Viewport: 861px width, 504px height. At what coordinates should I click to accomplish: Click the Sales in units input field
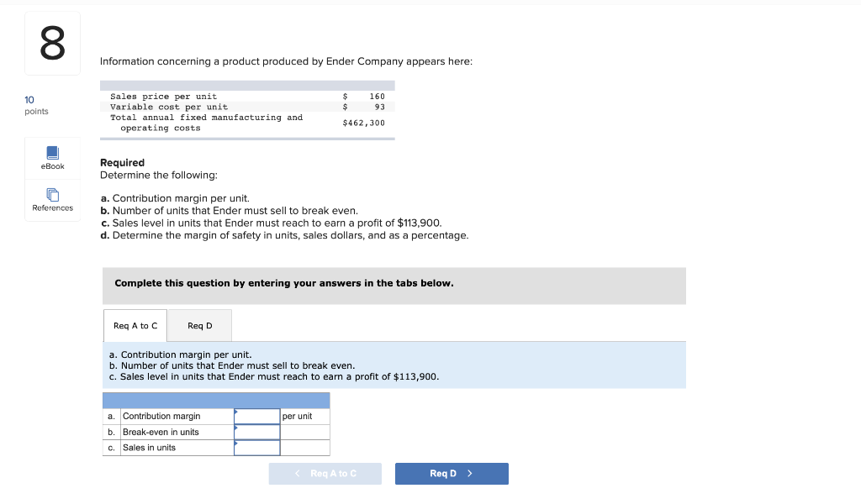pos(257,448)
